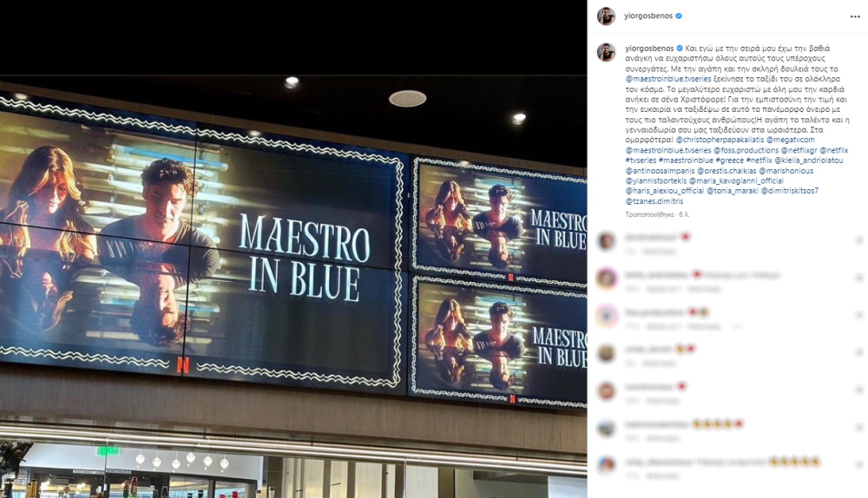
Task: Like the first comment with heart icon
Action: (858, 240)
